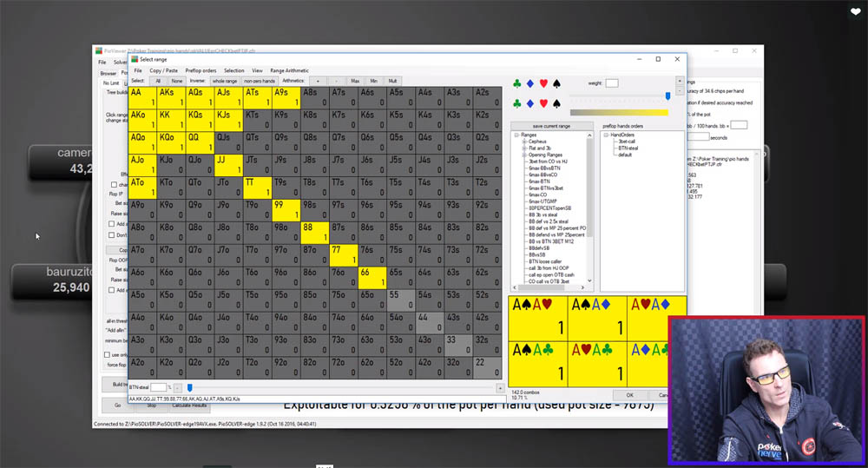
Task: Click the A♠A♥ combo tile
Action: [x=538, y=319]
